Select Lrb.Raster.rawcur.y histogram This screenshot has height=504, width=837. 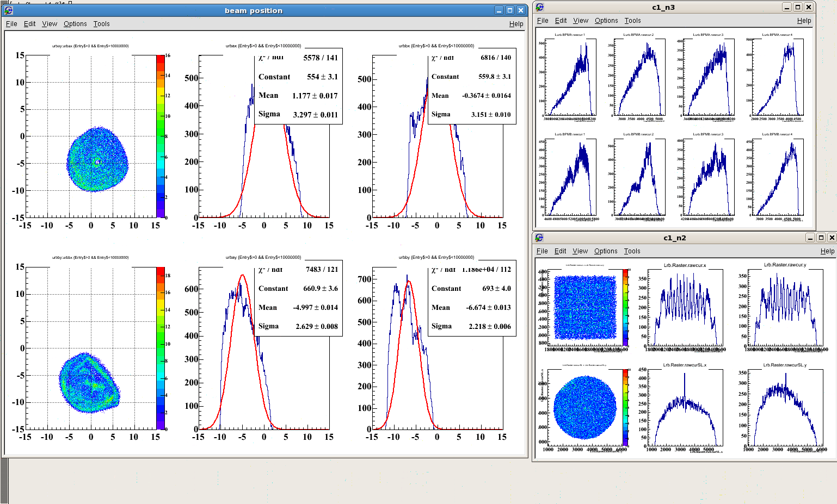click(x=785, y=307)
